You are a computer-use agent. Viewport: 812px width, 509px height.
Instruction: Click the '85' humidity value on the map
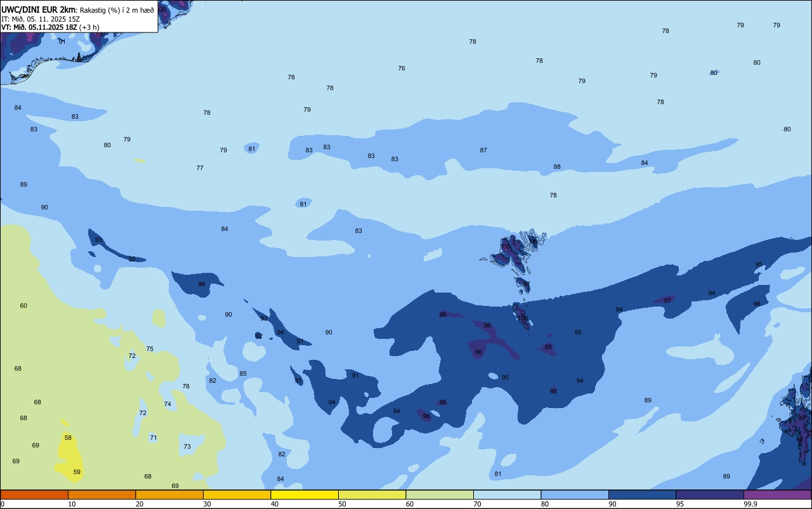click(x=243, y=374)
